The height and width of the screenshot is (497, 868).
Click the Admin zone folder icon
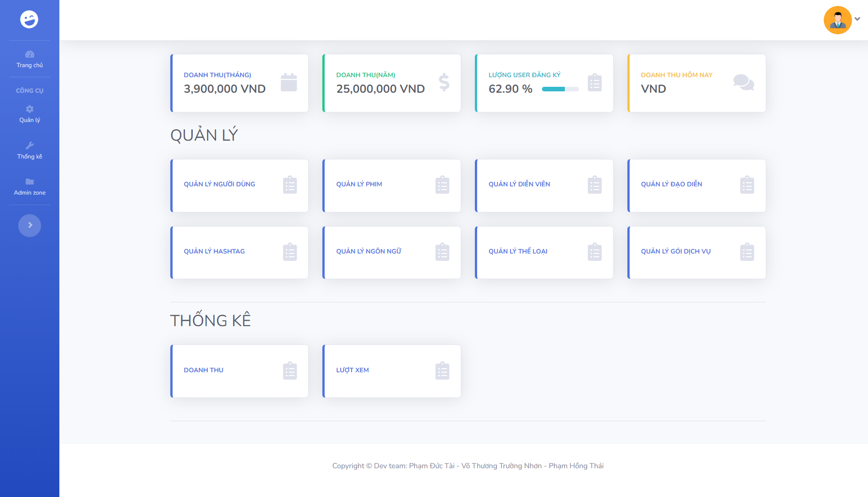click(x=30, y=181)
